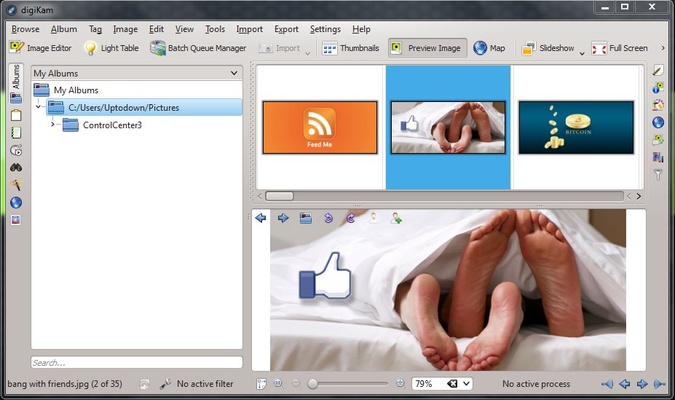Viewport: 675px width, 400px height.
Task: Start the Slideshow
Action: click(548, 48)
